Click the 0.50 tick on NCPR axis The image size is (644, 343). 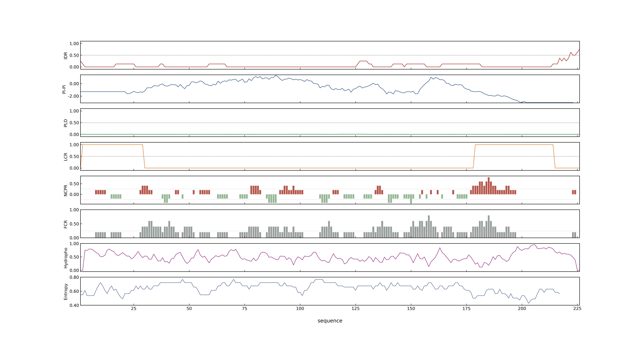(x=74, y=184)
